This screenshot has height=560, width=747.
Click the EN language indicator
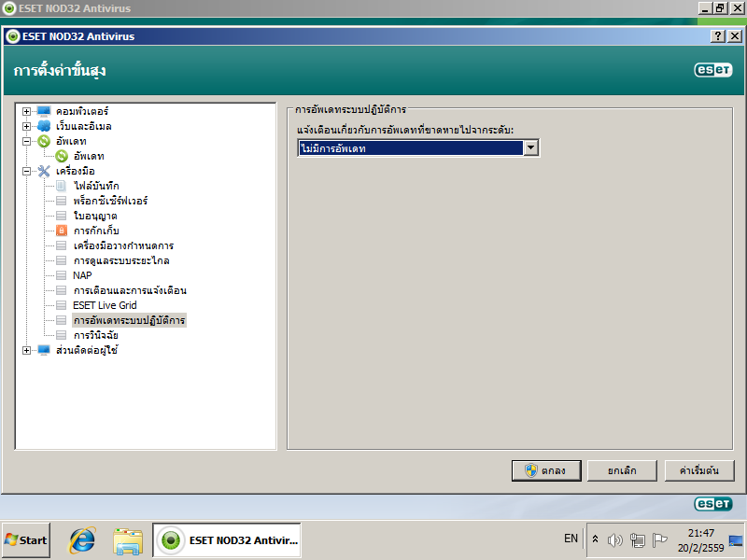pyautogui.click(x=571, y=539)
